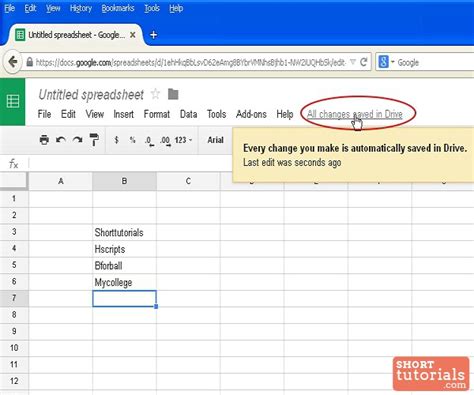Open the Arial font dropdown
The image size is (474, 395).
[x=216, y=140]
